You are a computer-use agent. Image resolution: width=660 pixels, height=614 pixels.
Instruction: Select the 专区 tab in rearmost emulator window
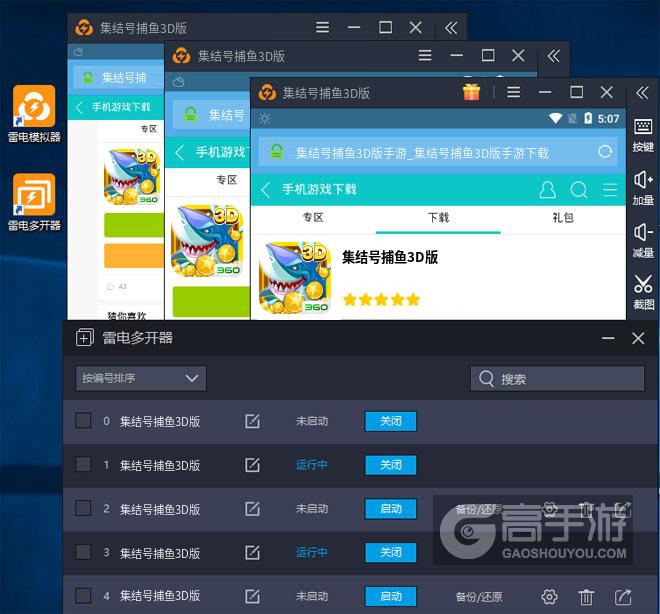point(149,129)
